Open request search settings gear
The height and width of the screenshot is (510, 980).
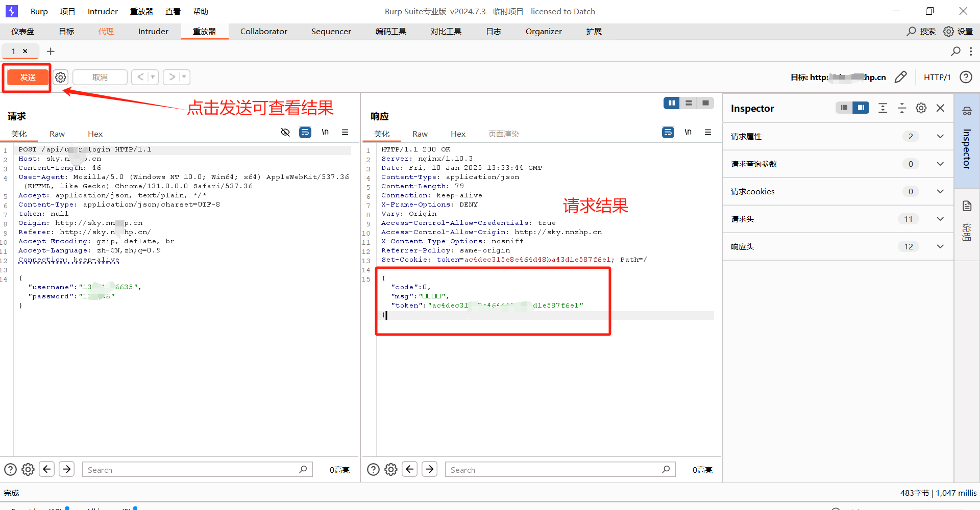(28, 469)
